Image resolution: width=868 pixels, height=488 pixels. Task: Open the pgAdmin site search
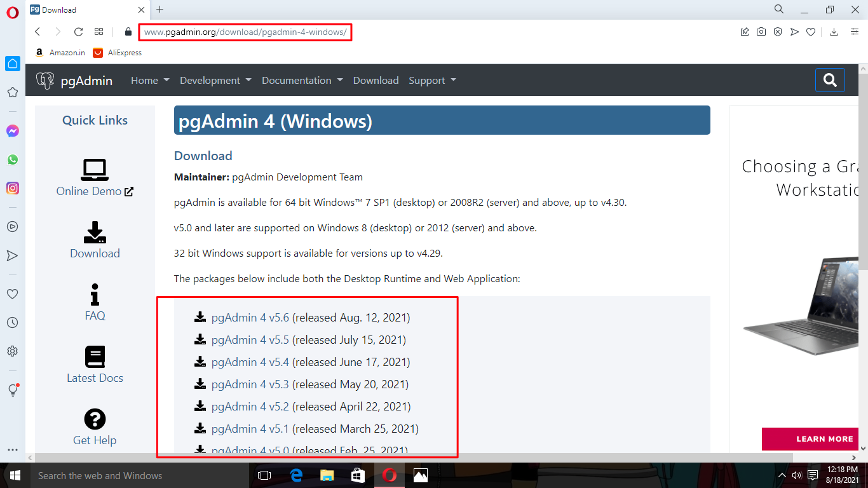(830, 80)
